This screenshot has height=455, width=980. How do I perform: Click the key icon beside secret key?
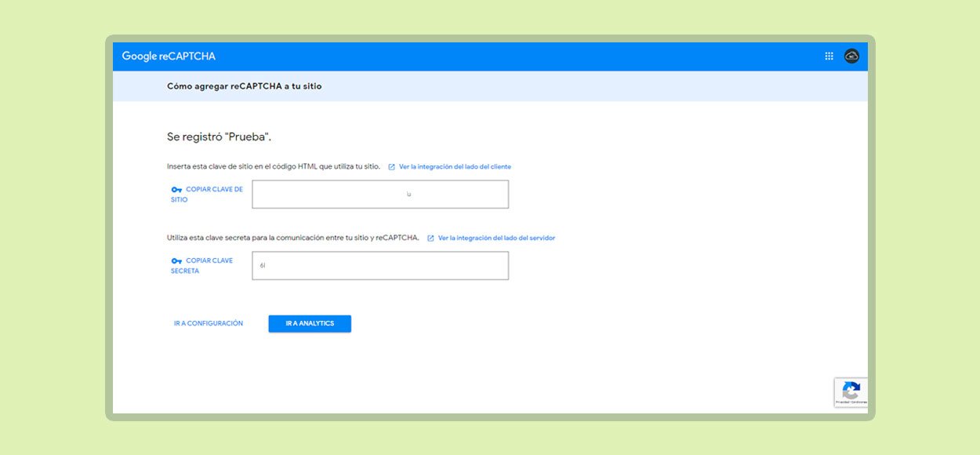point(176,261)
